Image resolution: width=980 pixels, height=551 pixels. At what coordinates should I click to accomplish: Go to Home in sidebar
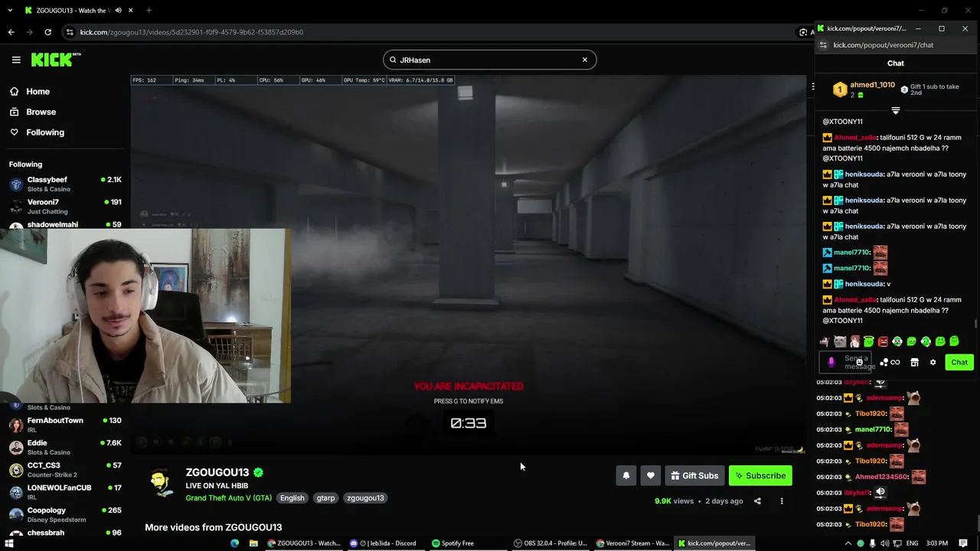29,91
